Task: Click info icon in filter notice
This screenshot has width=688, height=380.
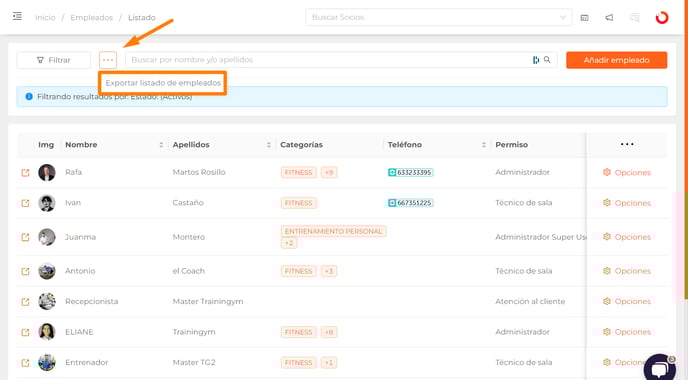Action: click(x=29, y=97)
